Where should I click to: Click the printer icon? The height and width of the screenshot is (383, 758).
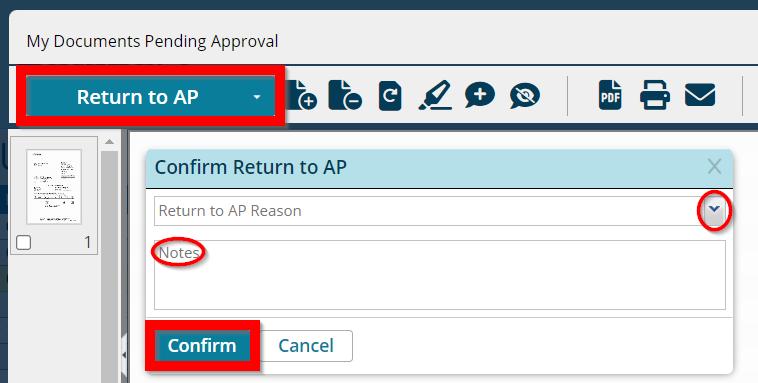pos(655,95)
